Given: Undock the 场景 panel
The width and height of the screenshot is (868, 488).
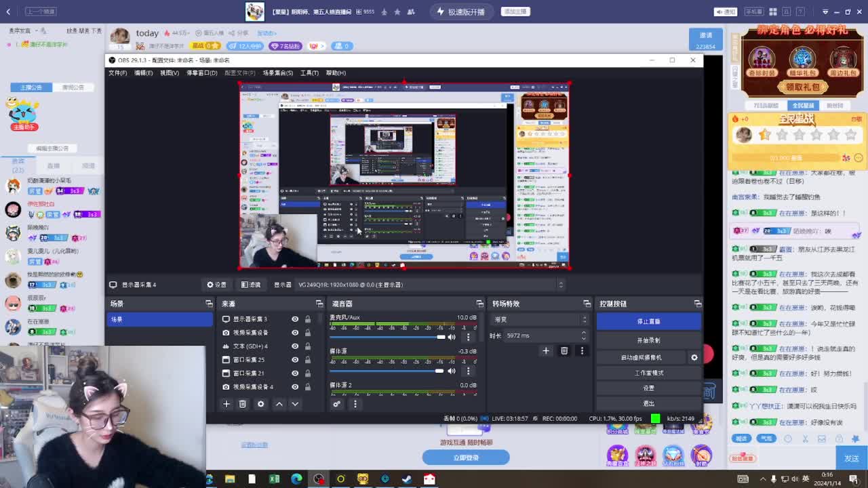Looking at the screenshot, I should pyautogui.click(x=209, y=304).
